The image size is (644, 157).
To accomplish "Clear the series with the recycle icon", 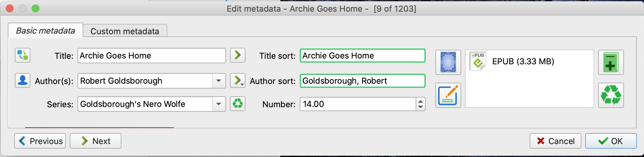I will pyautogui.click(x=237, y=104).
